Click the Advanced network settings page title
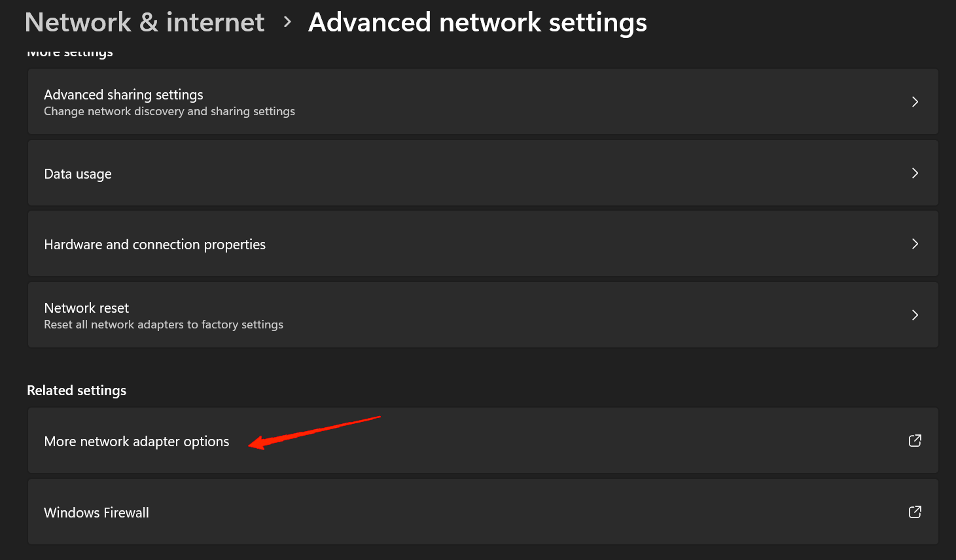956x560 pixels. 477,22
